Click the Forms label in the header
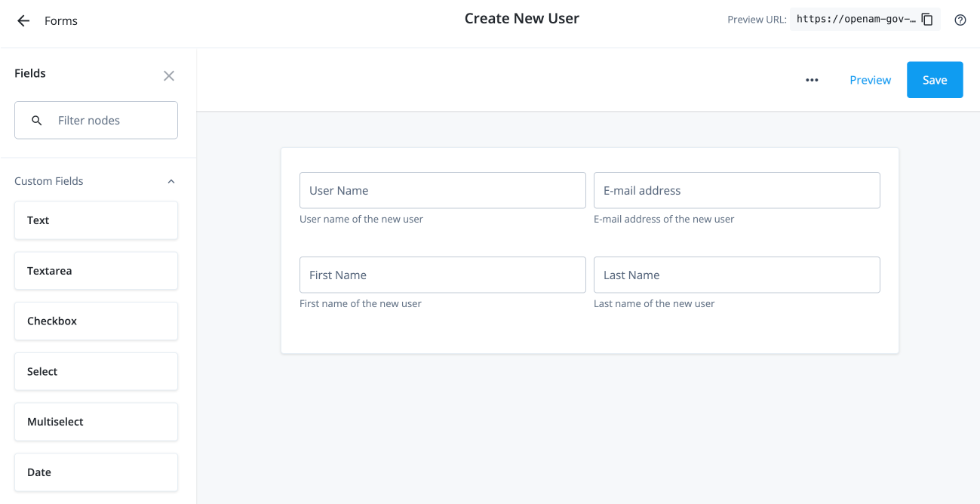The height and width of the screenshot is (504, 980). pyautogui.click(x=60, y=20)
